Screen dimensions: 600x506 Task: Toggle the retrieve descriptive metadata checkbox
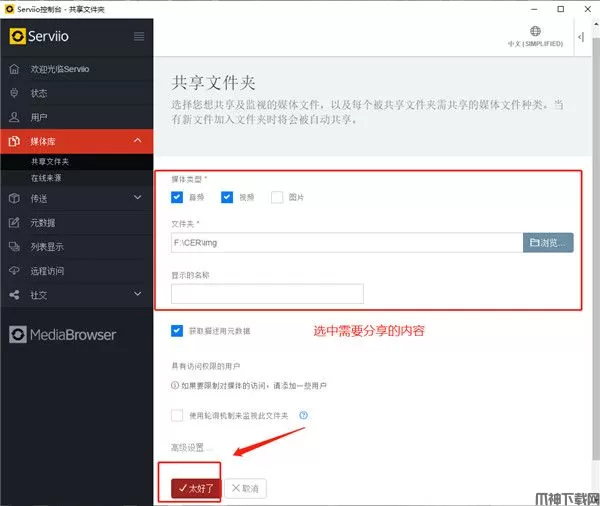177,331
